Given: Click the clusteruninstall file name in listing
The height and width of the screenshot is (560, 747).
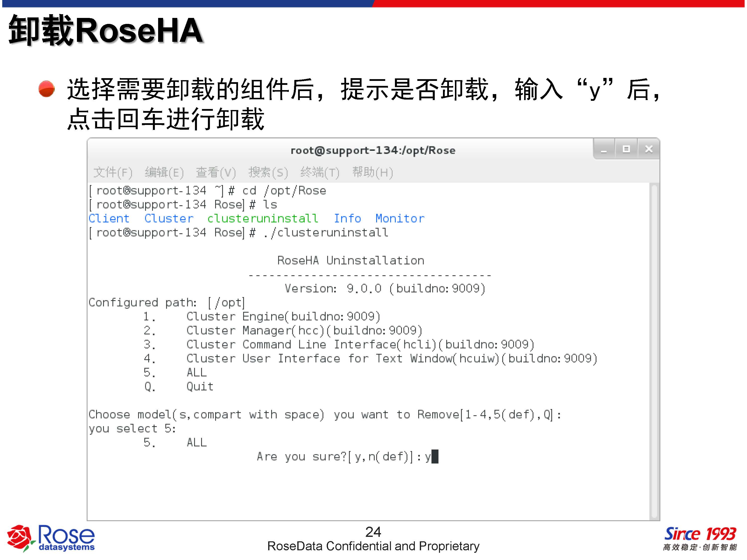Looking at the screenshot, I should click(x=263, y=218).
